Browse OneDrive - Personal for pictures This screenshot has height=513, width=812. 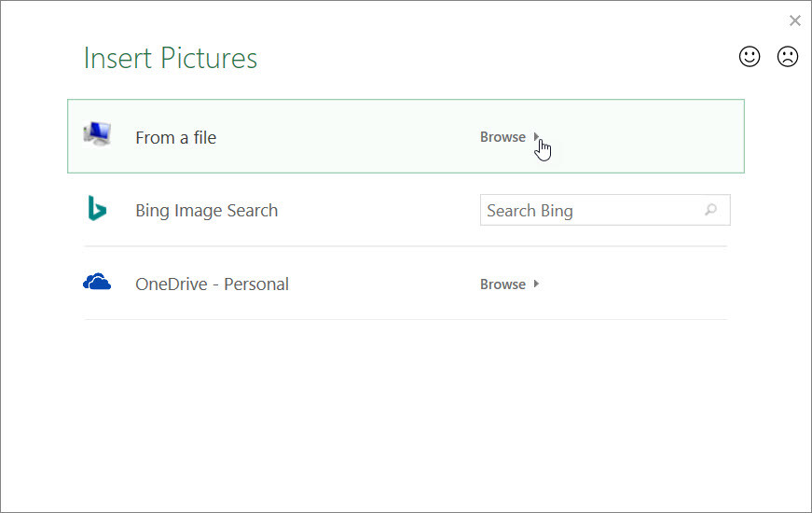[x=502, y=284]
